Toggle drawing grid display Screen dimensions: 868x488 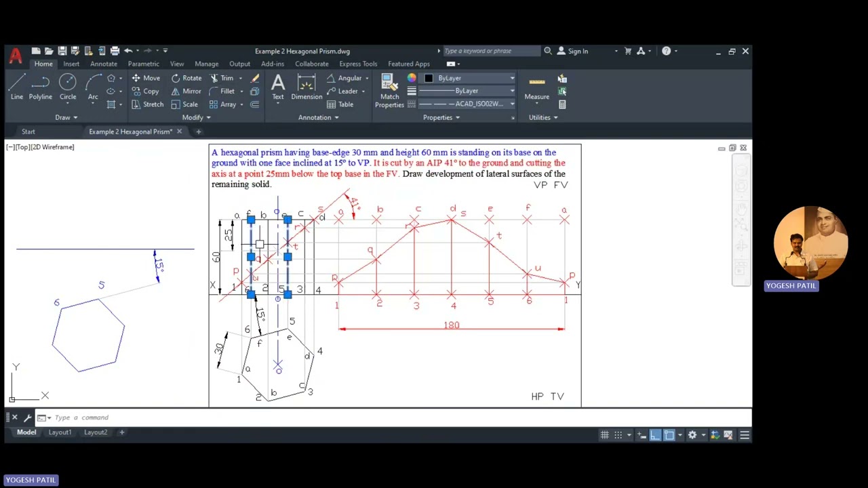604,435
